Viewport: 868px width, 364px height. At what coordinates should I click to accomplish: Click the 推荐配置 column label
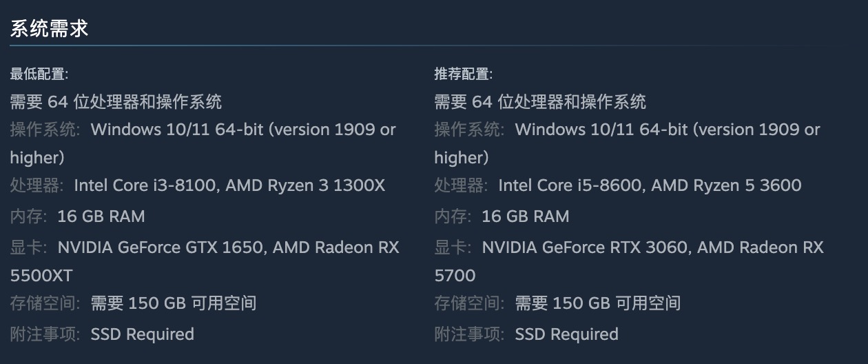point(463,74)
